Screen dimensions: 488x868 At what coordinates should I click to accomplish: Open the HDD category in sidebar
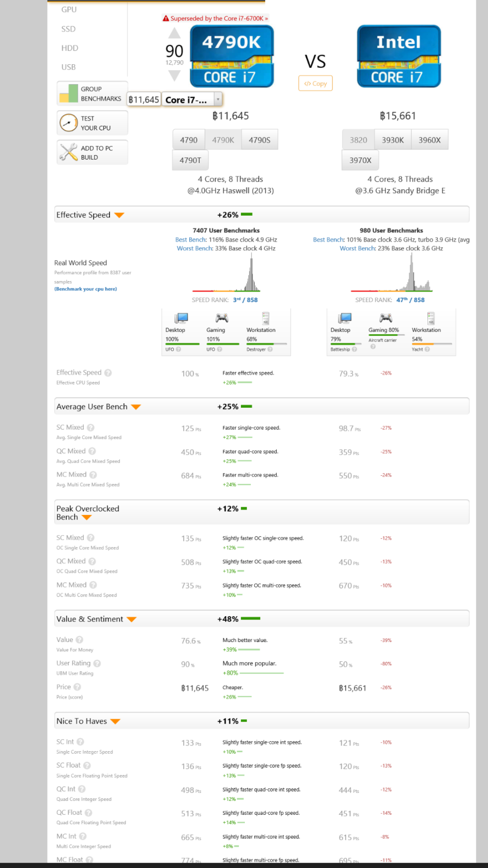pos(70,48)
